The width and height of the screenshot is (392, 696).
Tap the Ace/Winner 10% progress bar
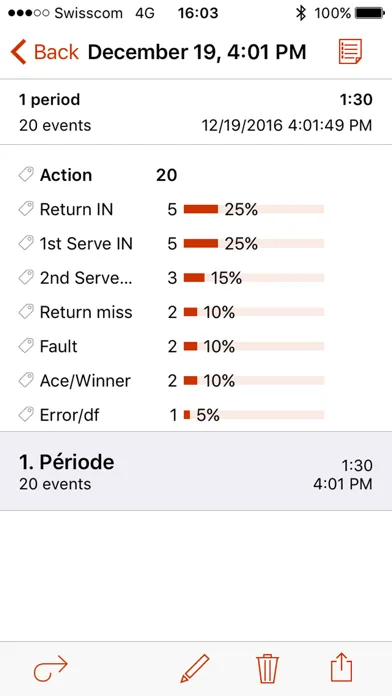(254, 380)
